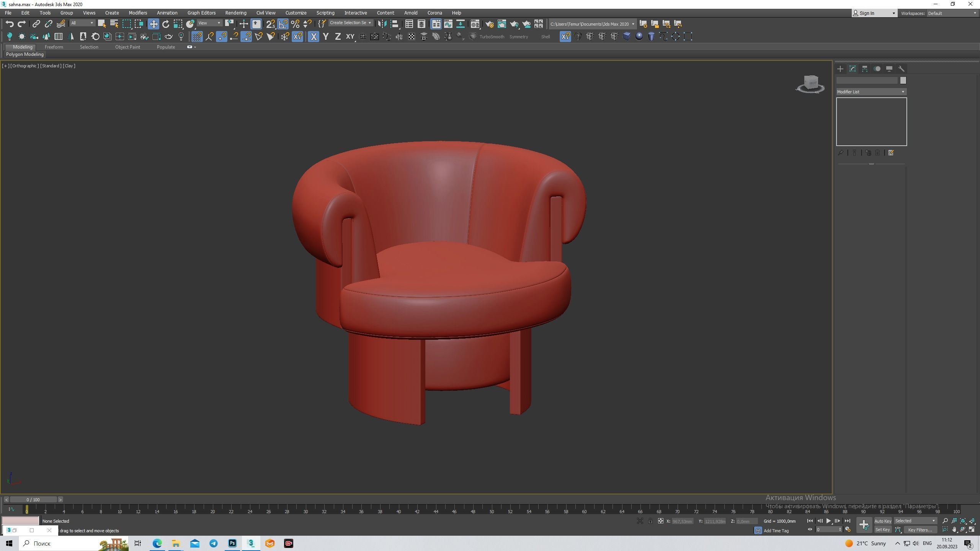
Task: Click the Maximize Viewport Toggle icon
Action: coord(972,530)
